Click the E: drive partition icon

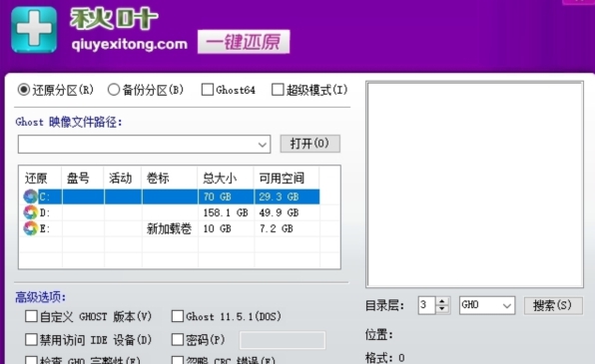tap(30, 228)
